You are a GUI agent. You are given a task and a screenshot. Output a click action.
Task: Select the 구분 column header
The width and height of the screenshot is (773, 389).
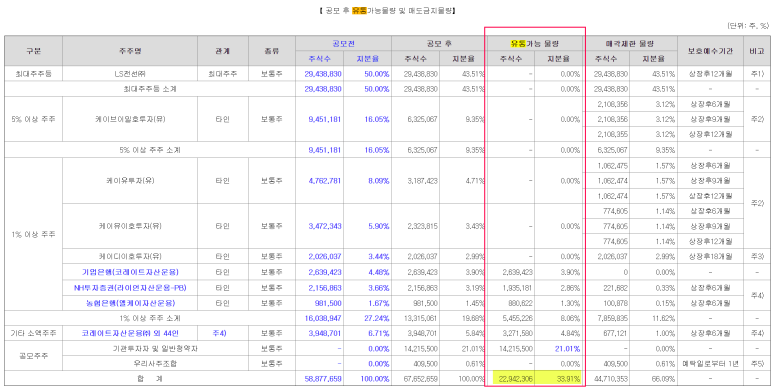[34, 51]
